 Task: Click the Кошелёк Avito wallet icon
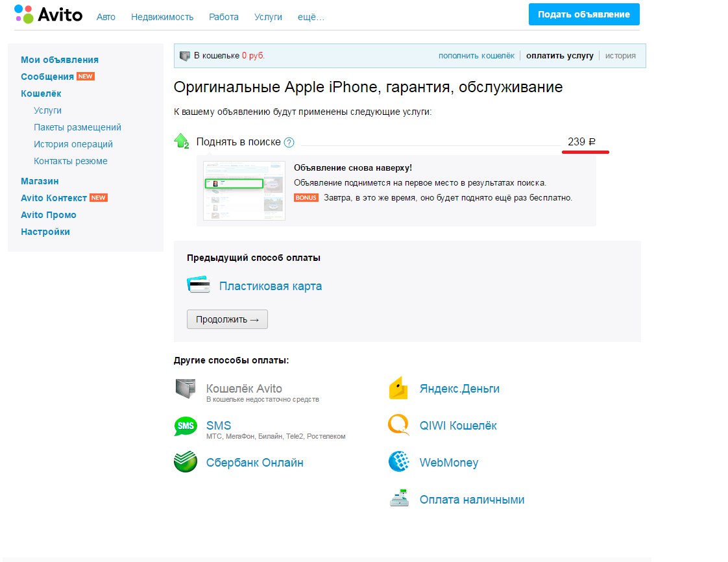click(186, 388)
